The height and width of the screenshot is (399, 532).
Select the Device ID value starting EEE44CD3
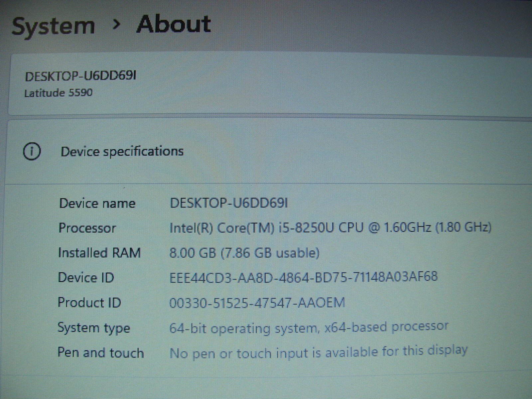point(303,277)
